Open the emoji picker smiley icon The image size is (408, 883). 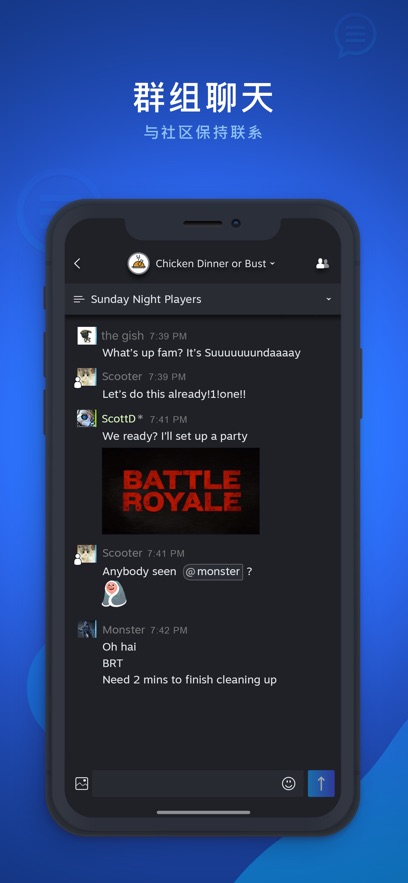point(289,783)
